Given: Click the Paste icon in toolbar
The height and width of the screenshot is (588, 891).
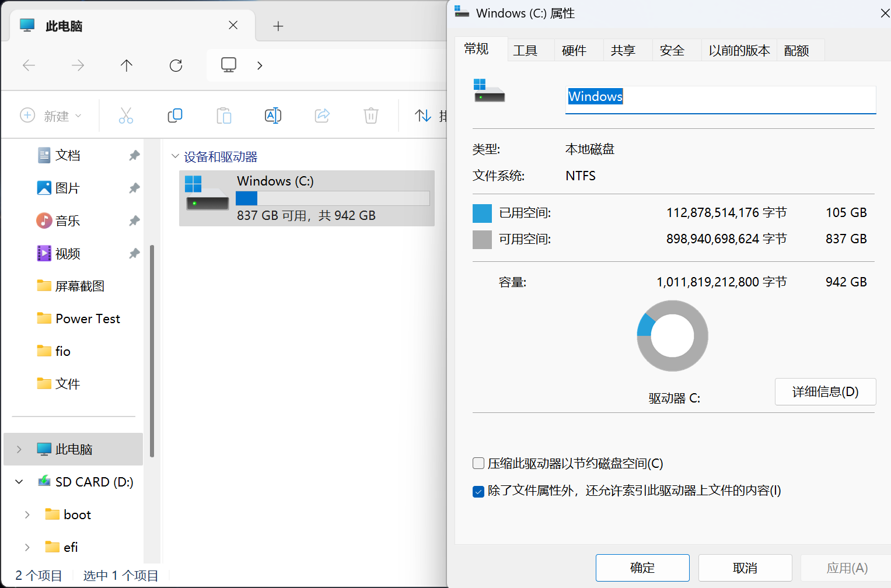Looking at the screenshot, I should click(224, 116).
